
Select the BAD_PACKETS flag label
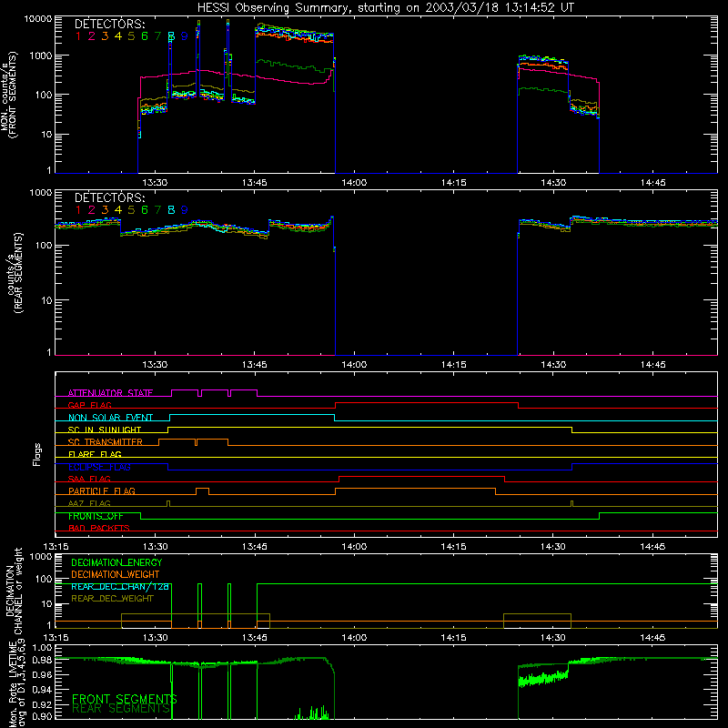point(99,528)
